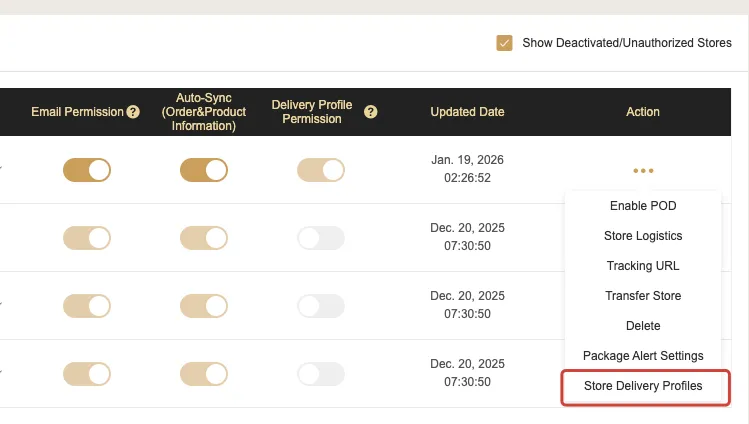
Task: Disable Auto-Sync in the first row
Action: [204, 170]
